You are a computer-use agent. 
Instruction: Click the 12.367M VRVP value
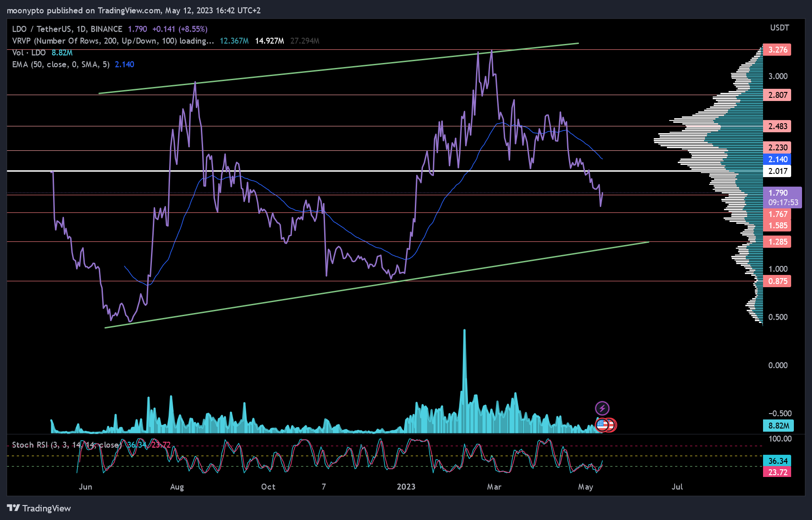pyautogui.click(x=234, y=41)
